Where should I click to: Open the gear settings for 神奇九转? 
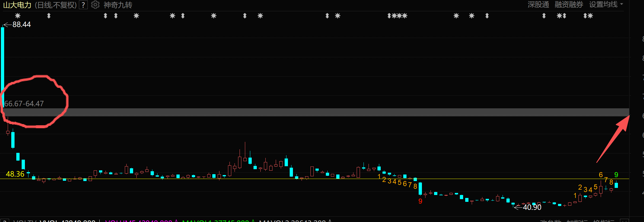click(95, 5)
